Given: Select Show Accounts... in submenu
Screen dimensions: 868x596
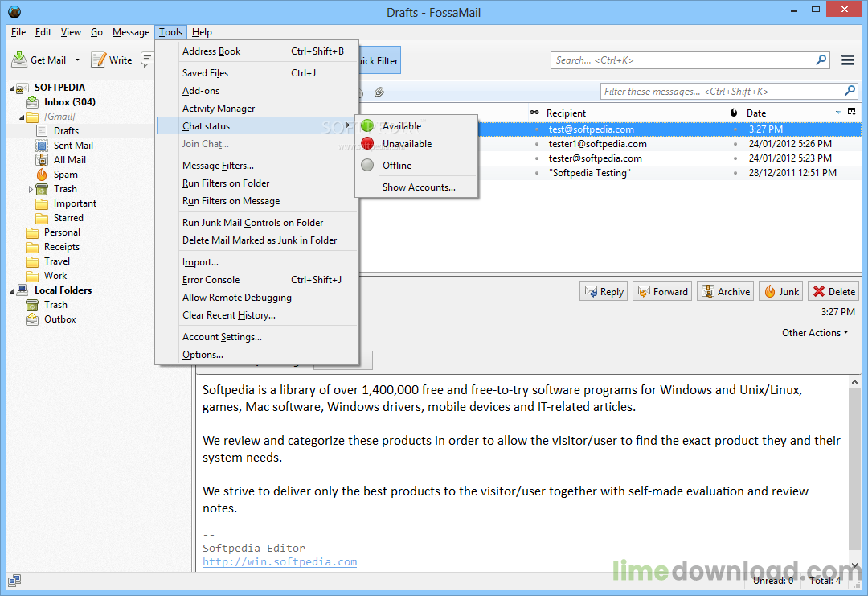Looking at the screenshot, I should (416, 187).
